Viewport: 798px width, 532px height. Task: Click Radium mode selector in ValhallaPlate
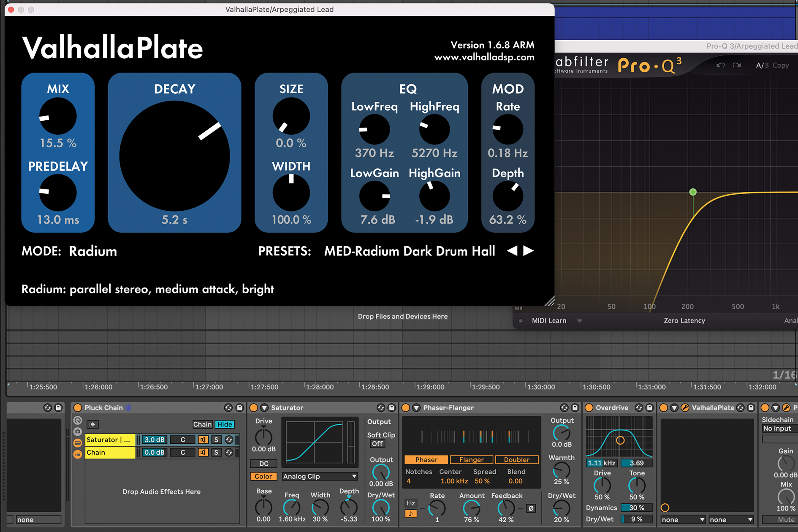click(x=93, y=251)
